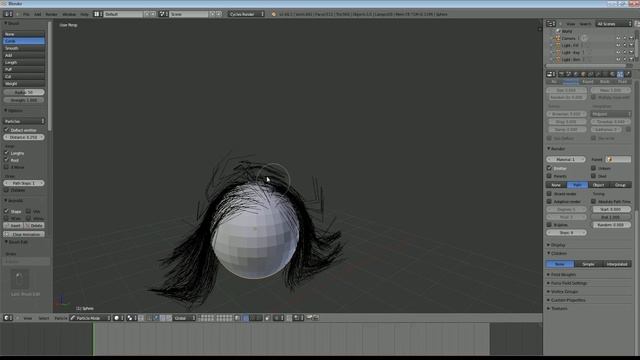Open the File menu
Screen dimensions: 640x360
tap(26, 14)
